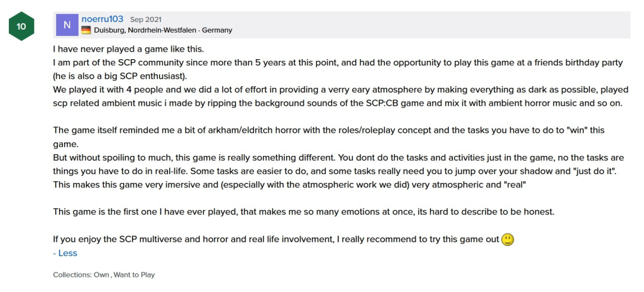Click the line recommending the SCP multiverse game

(276, 240)
